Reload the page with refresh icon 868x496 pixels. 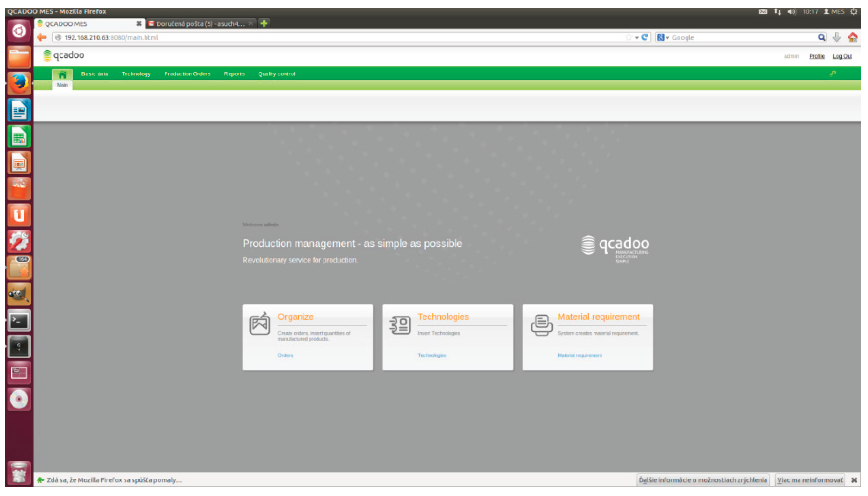645,38
